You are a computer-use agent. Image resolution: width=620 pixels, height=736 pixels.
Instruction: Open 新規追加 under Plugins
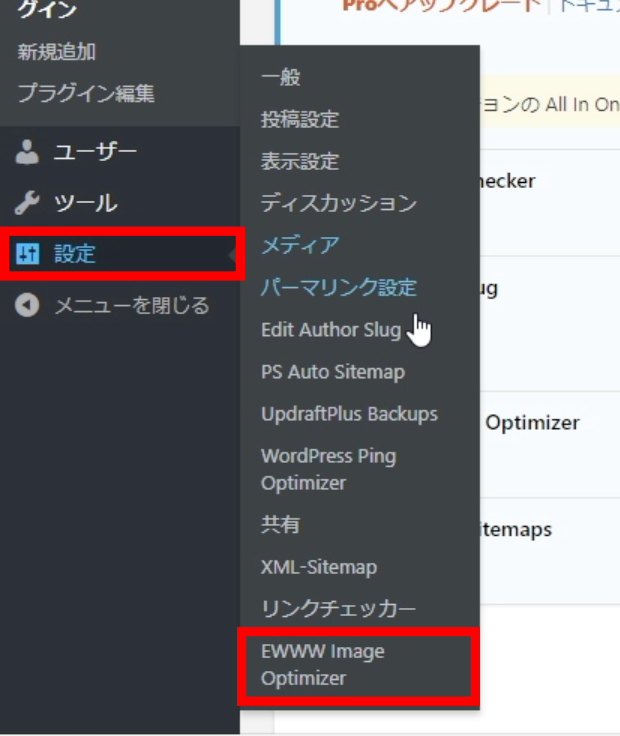pos(57,52)
